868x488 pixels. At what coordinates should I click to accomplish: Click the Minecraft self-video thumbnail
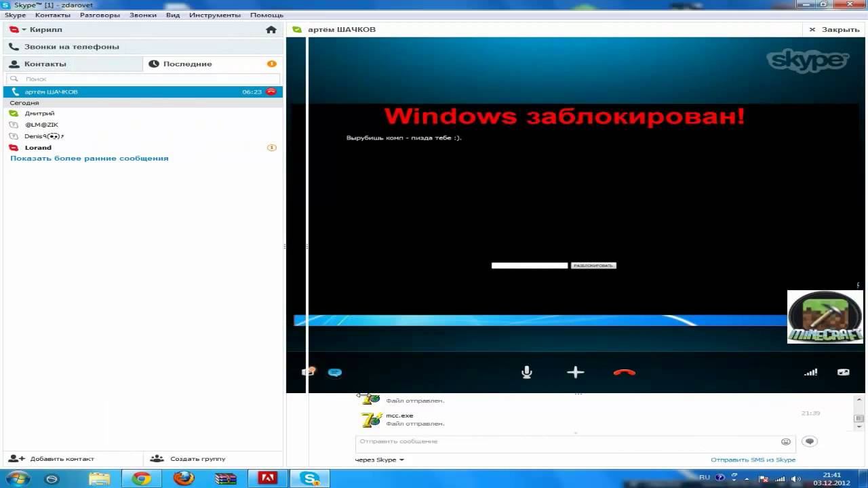[x=825, y=317]
